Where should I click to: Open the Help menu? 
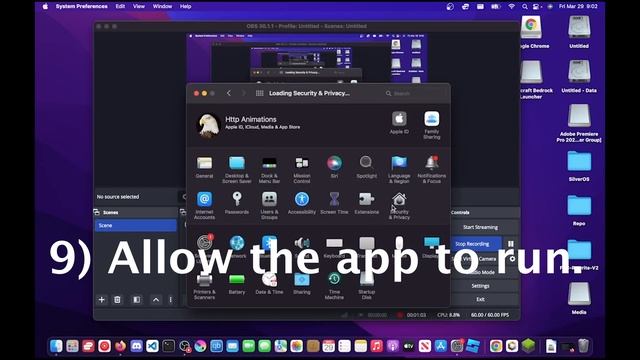pos(185,7)
